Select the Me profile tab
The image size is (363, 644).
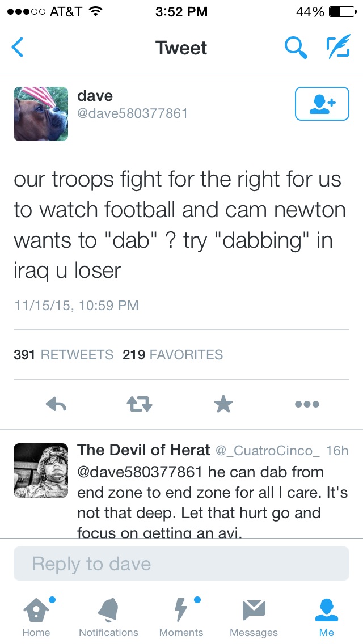point(327,617)
